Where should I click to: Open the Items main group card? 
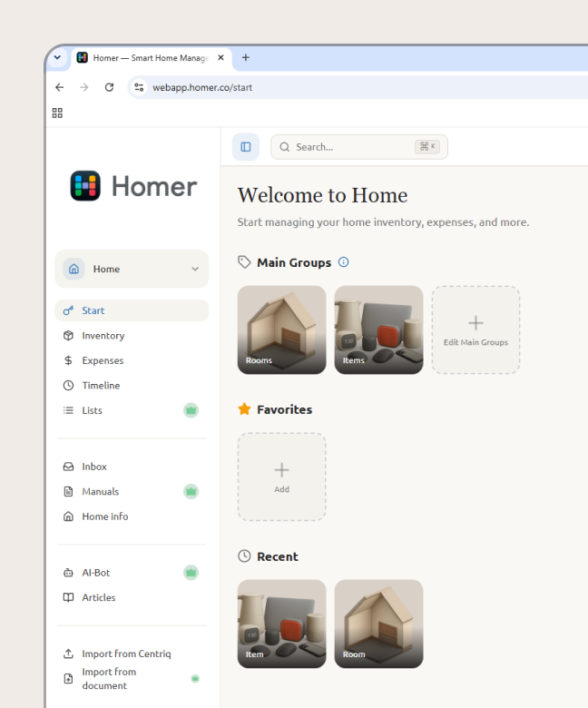(378, 329)
